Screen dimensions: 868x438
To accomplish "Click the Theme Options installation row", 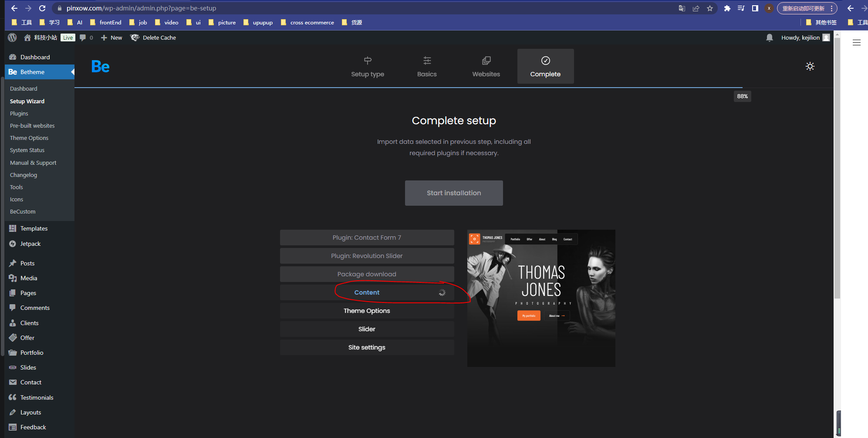I will 367,311.
